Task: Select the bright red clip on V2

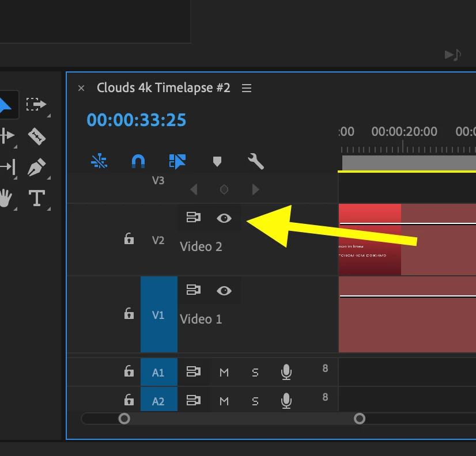Action: [370, 240]
